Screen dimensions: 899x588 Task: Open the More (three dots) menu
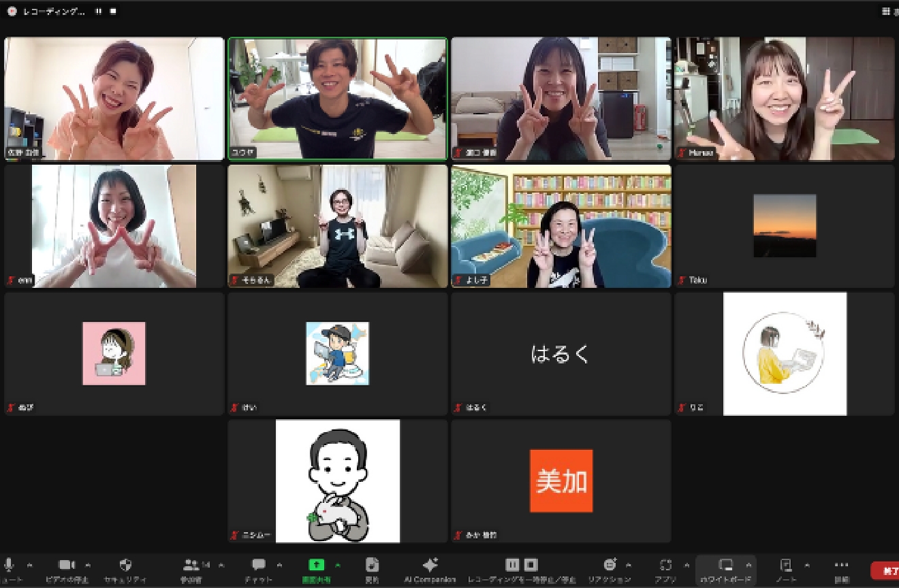point(841,565)
